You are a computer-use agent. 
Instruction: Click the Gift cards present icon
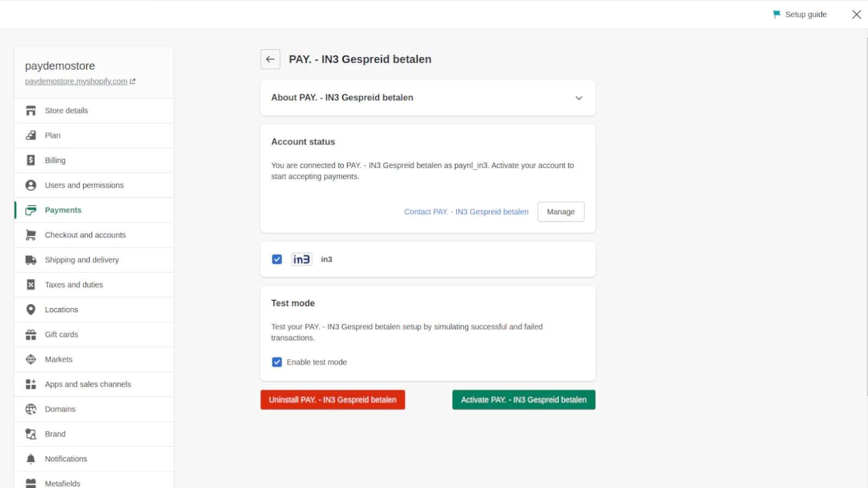pyautogui.click(x=31, y=335)
